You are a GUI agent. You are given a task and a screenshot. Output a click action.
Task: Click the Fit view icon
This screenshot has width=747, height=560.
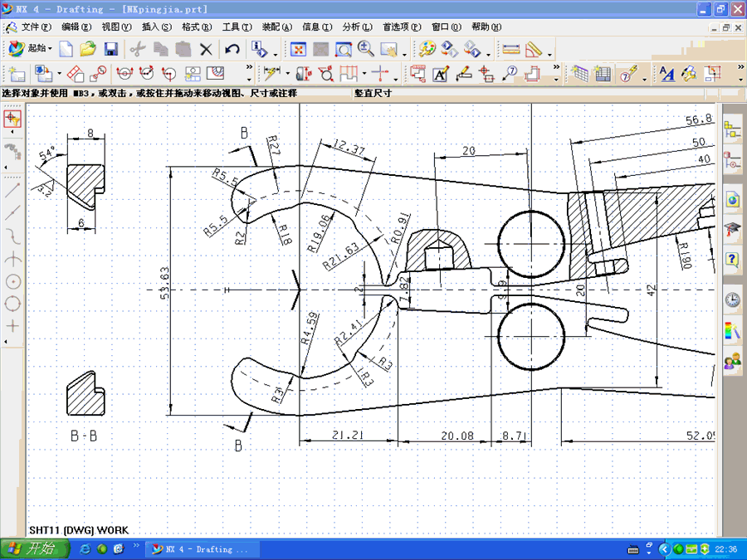click(298, 49)
